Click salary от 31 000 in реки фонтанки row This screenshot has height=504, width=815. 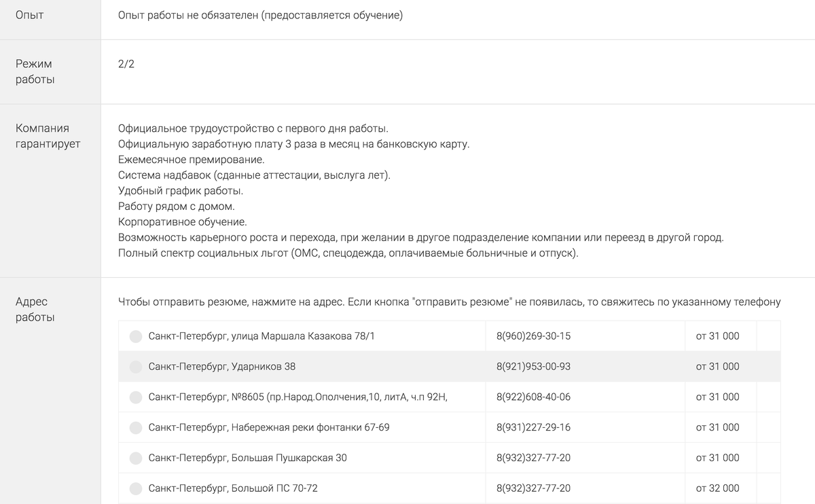tap(717, 428)
